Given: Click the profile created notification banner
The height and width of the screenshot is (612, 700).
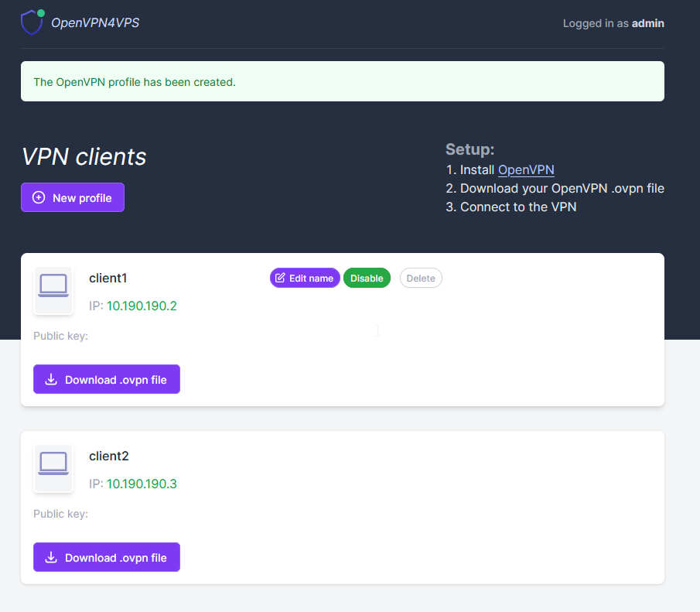Looking at the screenshot, I should click(x=342, y=81).
